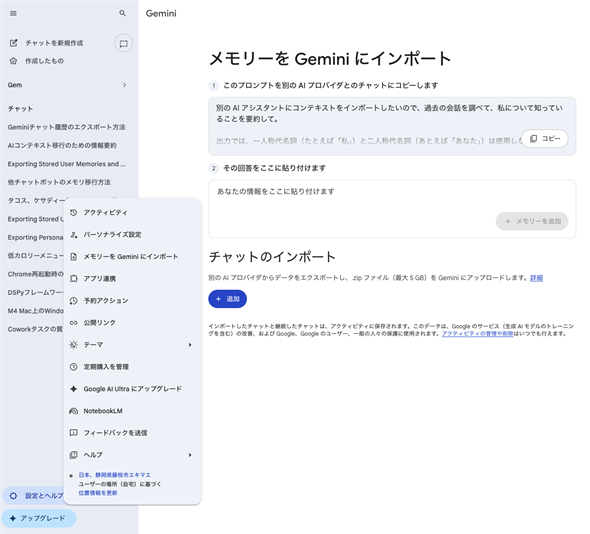Viewport: 590px width, 534px height.
Task: Click the テーマ sun icon
Action: pyautogui.click(x=74, y=345)
